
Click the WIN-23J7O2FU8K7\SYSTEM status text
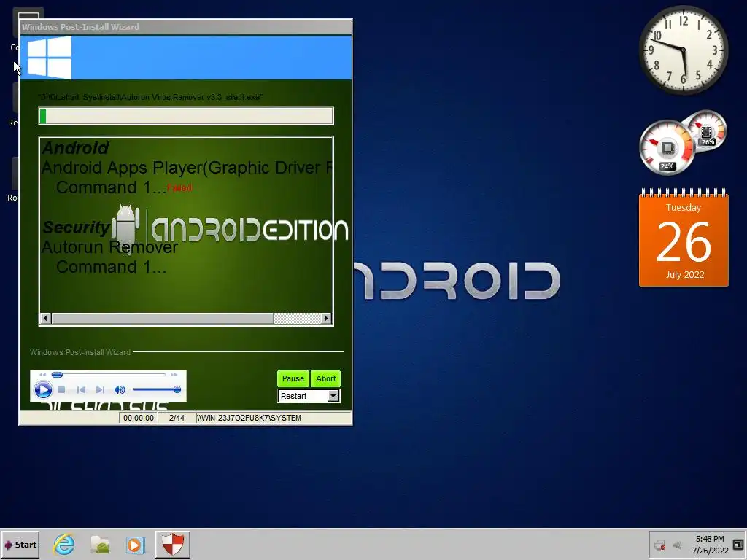click(249, 418)
